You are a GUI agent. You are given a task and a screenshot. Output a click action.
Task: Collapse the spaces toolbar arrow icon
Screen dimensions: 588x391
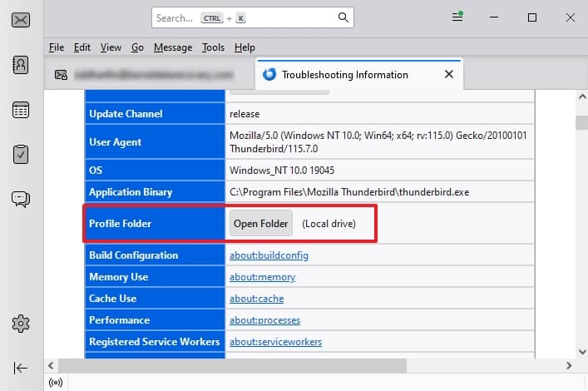coord(21,368)
